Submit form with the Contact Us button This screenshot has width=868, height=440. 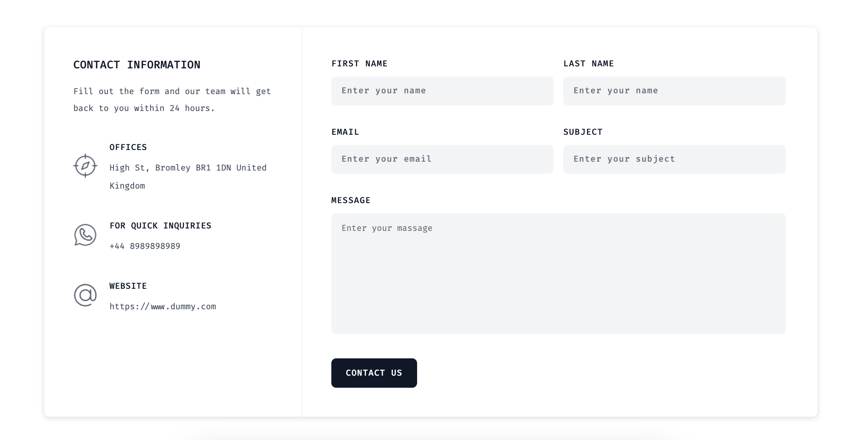pos(374,373)
